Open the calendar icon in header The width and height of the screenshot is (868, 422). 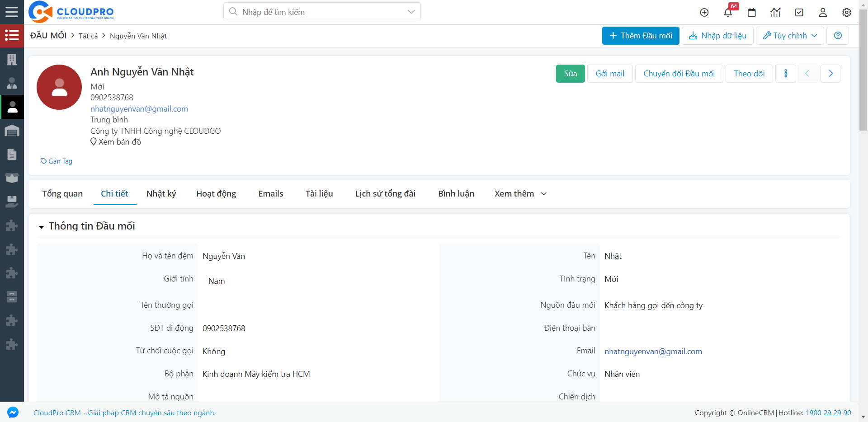(752, 12)
